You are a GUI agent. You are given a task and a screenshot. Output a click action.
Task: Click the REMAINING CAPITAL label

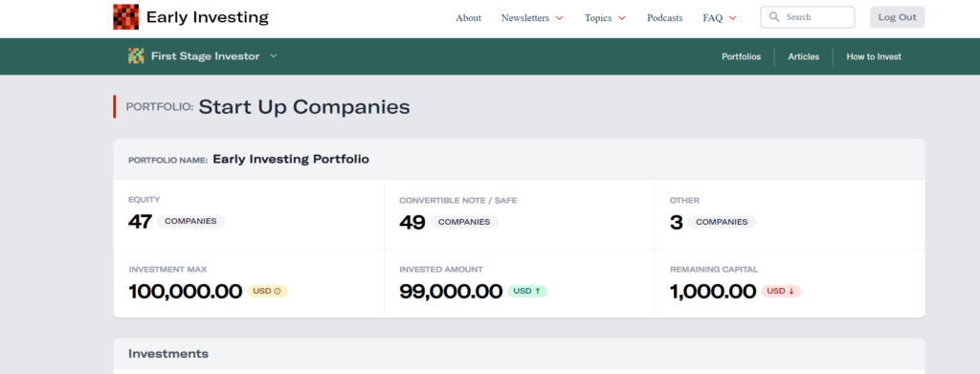point(714,270)
